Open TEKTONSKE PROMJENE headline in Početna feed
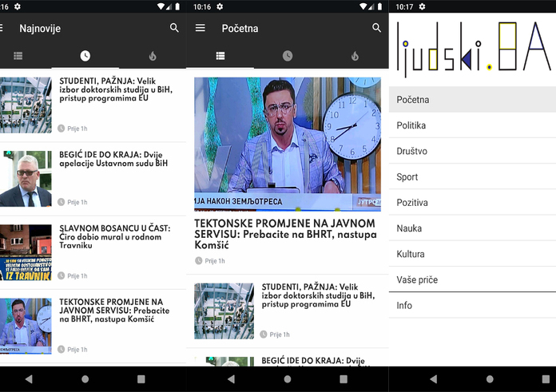556x392 pixels. pyautogui.click(x=285, y=234)
